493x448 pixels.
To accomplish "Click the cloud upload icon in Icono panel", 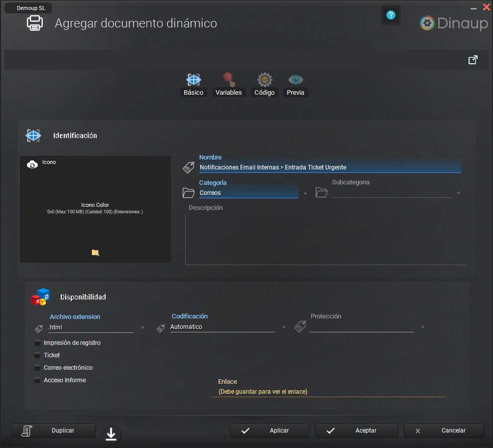I will click(x=32, y=164).
